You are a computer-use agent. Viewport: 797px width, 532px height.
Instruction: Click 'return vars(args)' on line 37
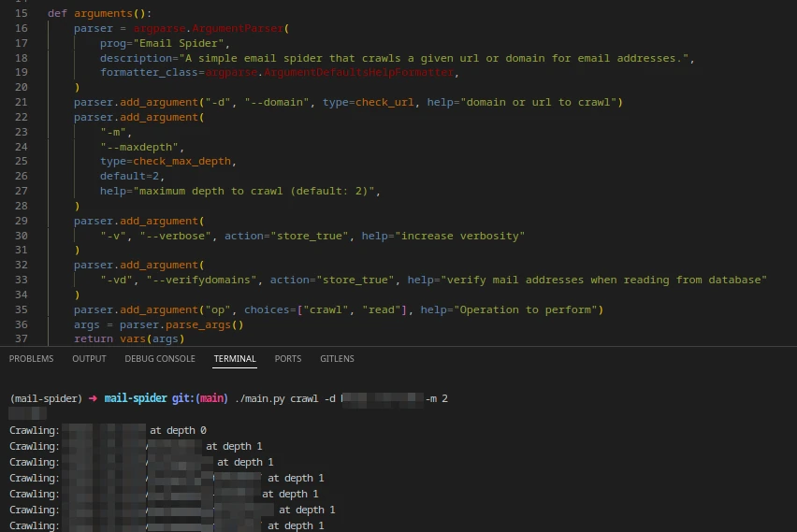(x=129, y=338)
